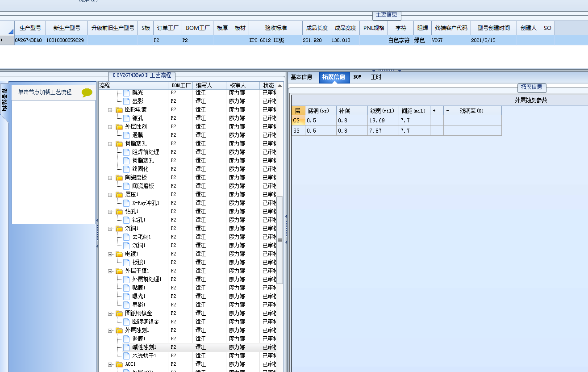Select the 图镀铜镍金 child document node
Screen dimensions: 588x372
(x=146, y=322)
